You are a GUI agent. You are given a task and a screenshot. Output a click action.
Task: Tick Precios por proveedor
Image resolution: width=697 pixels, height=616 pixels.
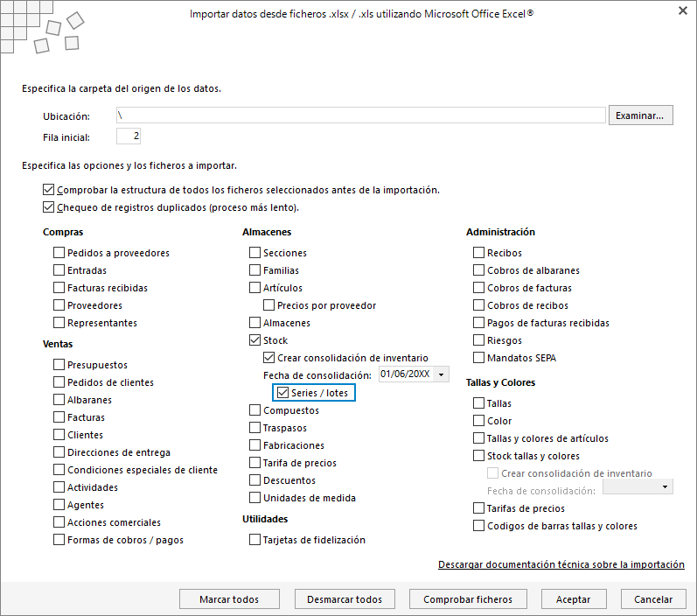tap(269, 305)
